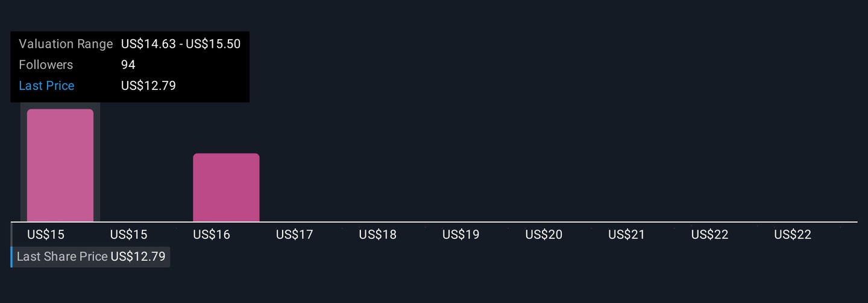Click the US$15 axis label with no bar above
Viewport: 868px width, 303px height.
pyautogui.click(x=129, y=235)
